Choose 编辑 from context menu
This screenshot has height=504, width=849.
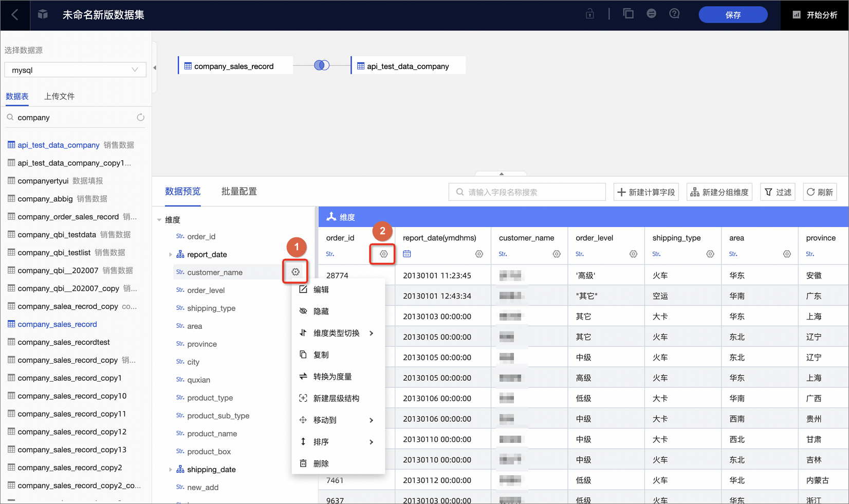click(338, 289)
